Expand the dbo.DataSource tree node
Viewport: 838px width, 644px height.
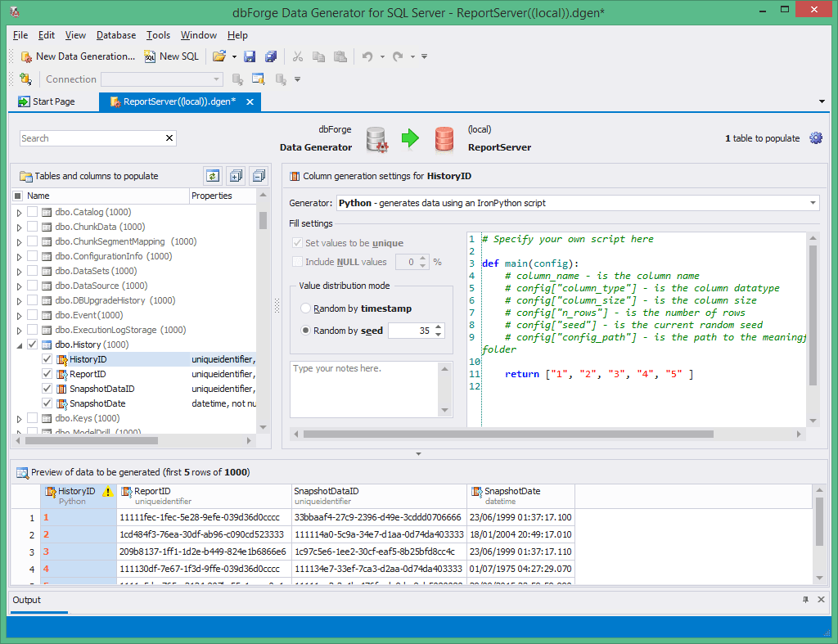click(20, 286)
